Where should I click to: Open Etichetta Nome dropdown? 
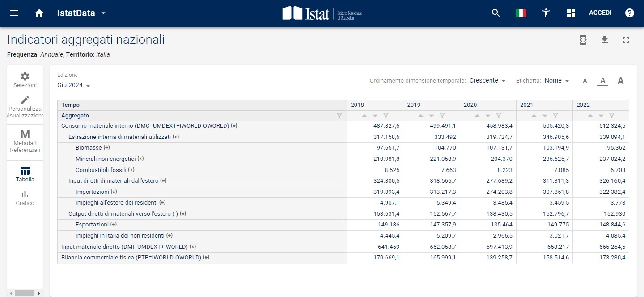pos(558,81)
